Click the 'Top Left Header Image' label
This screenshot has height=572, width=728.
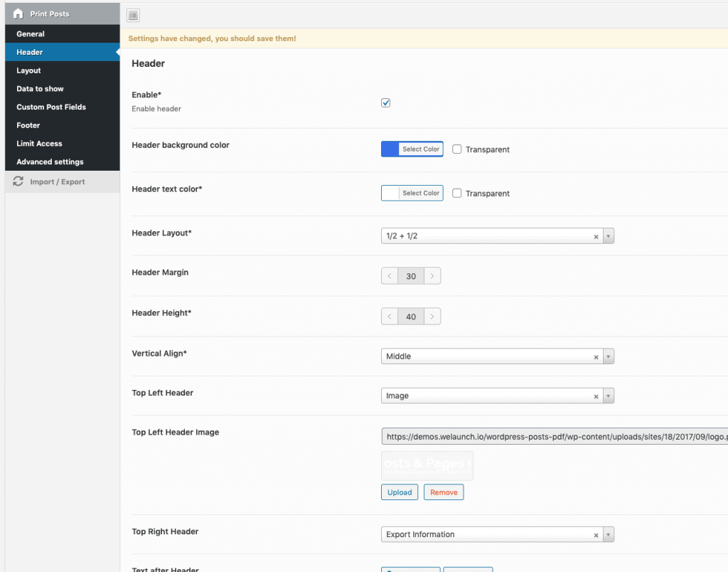point(176,432)
